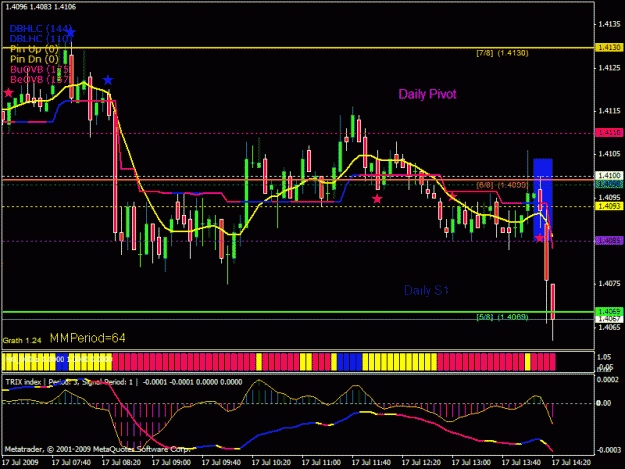Click the [7/8] (1.4130) Murrey level label
This screenshot has height=469, width=625.
coord(502,53)
